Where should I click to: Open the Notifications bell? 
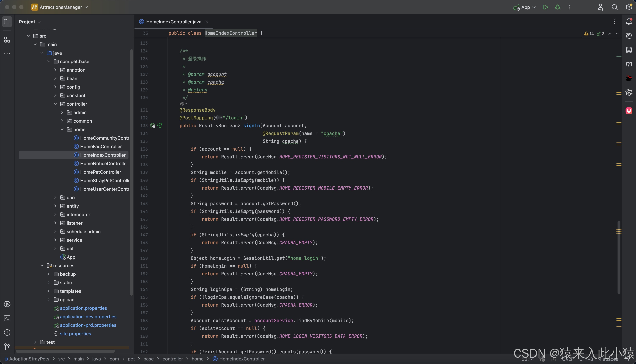coord(629,22)
